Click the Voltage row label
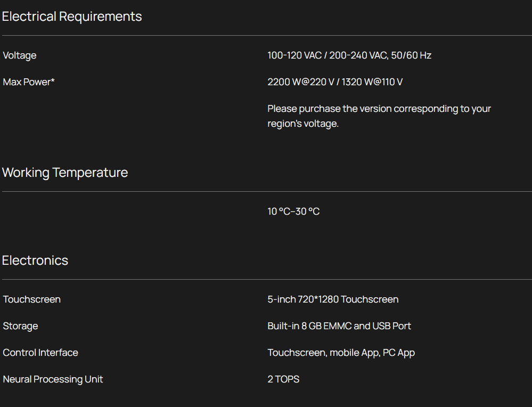532x407 pixels. coord(20,55)
